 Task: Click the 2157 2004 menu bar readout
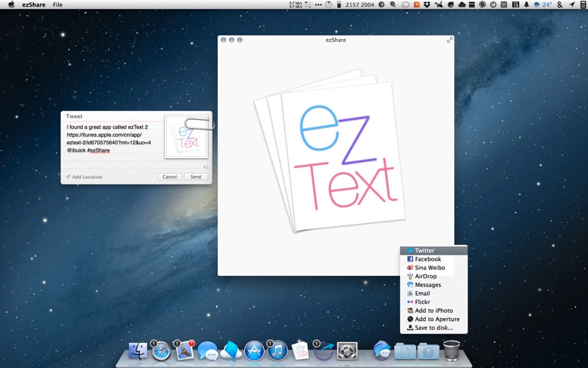[x=359, y=4]
